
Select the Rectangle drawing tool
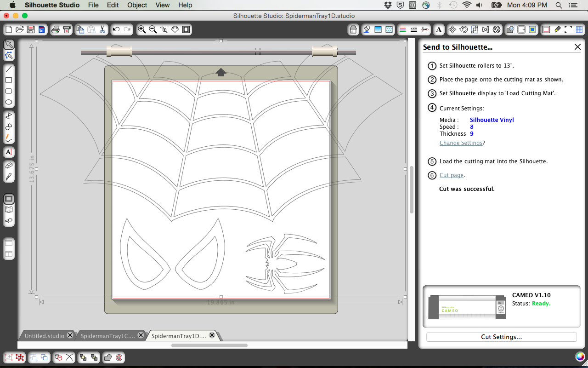tap(8, 80)
